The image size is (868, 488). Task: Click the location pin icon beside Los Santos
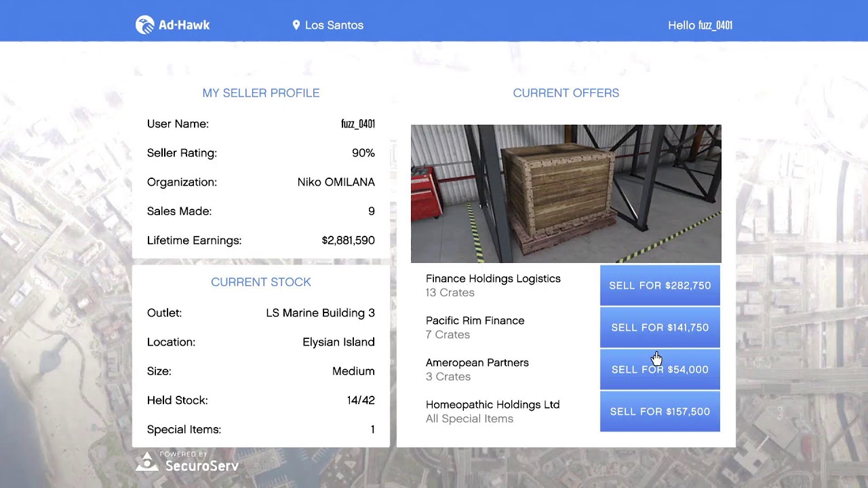click(x=296, y=25)
